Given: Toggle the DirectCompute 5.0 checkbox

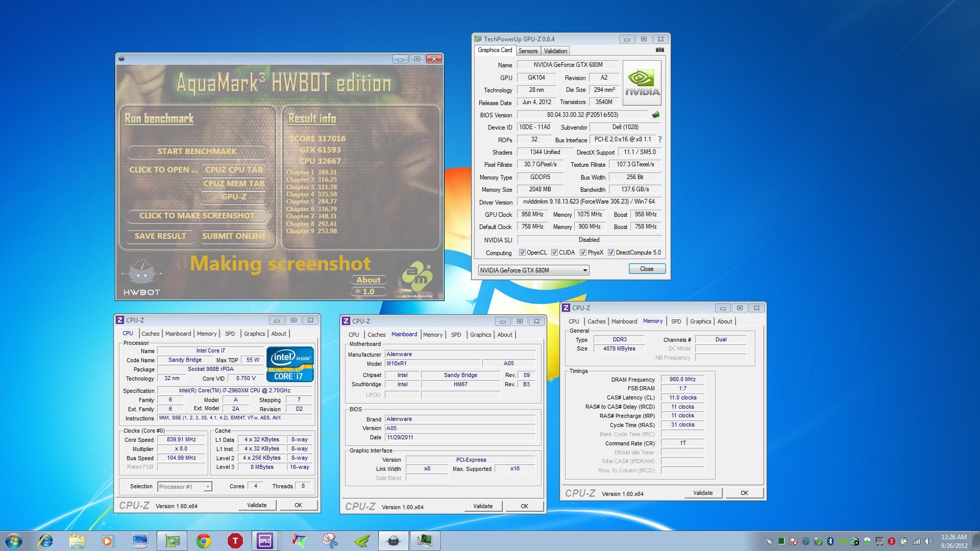Looking at the screenshot, I should (x=611, y=253).
